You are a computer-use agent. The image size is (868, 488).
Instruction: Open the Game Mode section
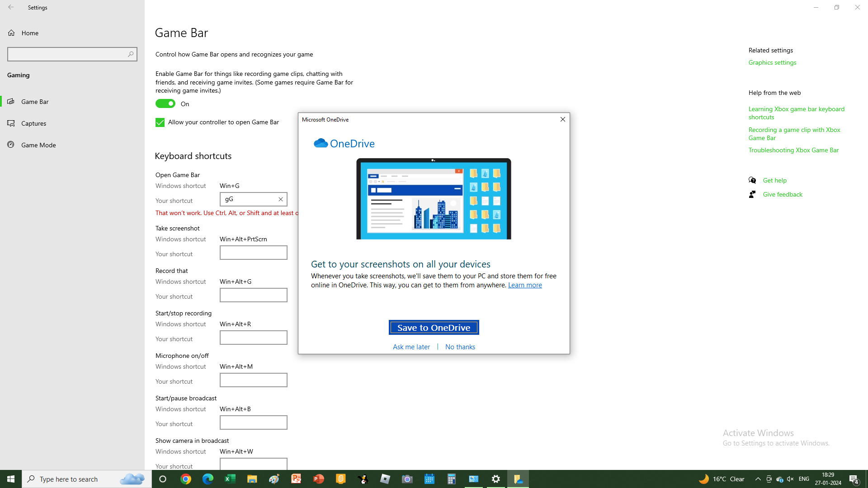[38, 145]
